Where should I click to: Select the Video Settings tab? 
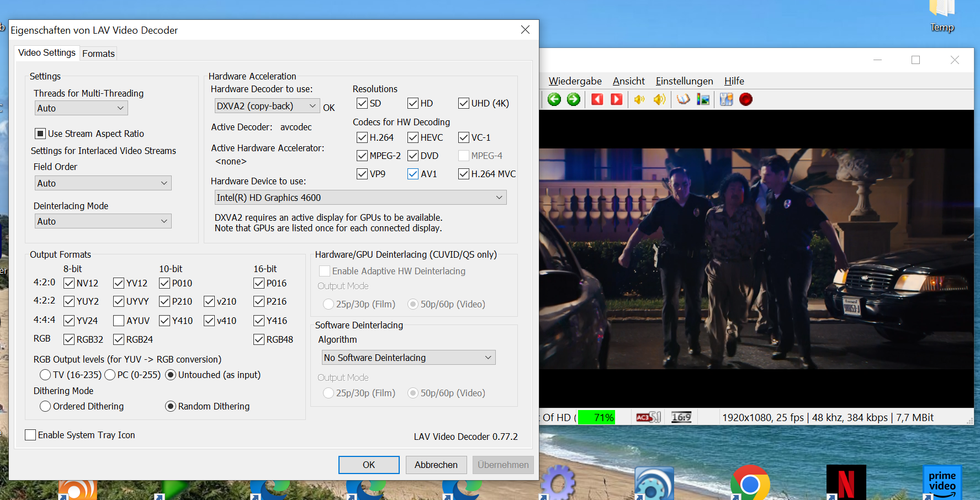[x=47, y=52]
